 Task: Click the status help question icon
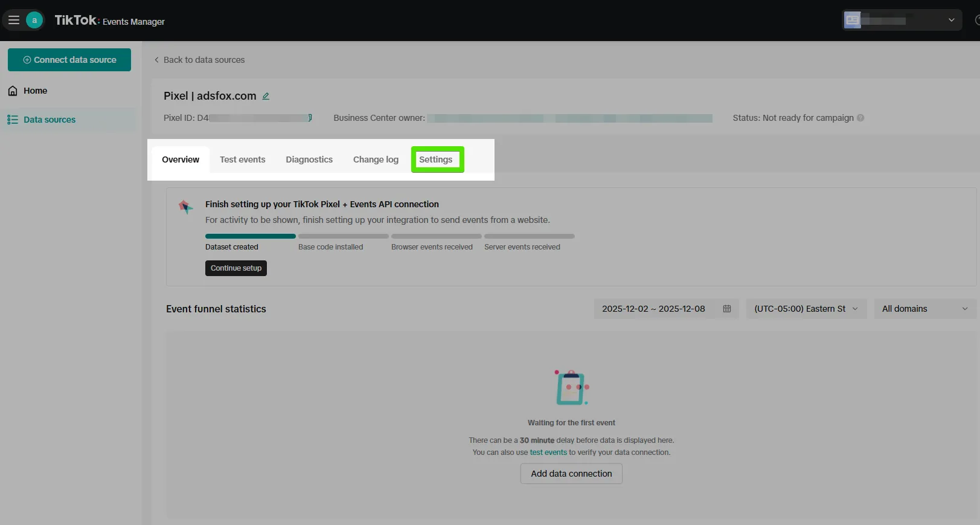point(860,118)
